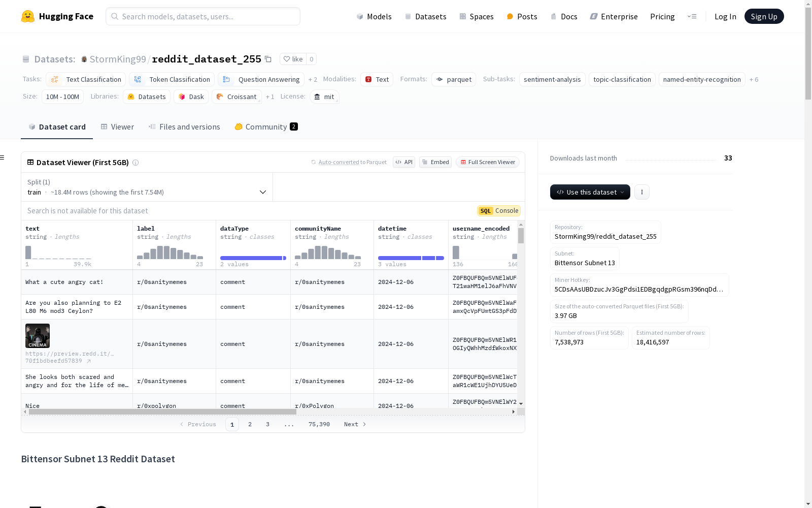
Task: Copy dataset name with the copy icon
Action: pos(268,59)
